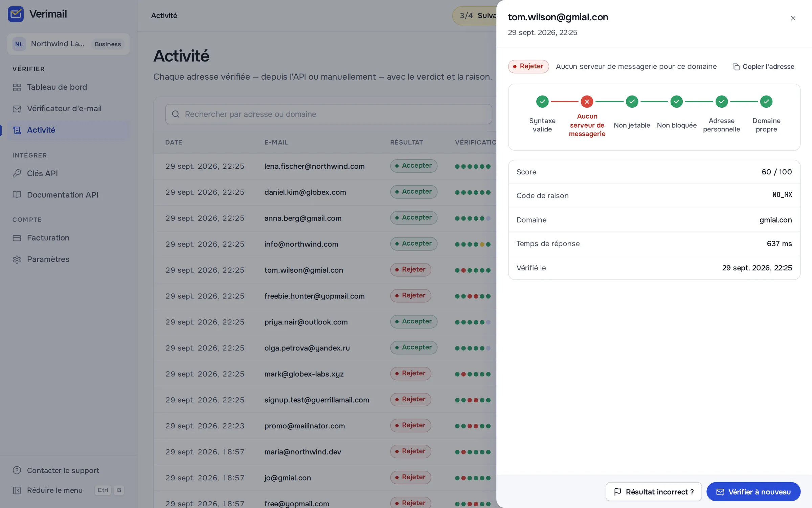The width and height of the screenshot is (812, 508).
Task: Open the lena.fischer@northwind.com row
Action: coord(325,166)
